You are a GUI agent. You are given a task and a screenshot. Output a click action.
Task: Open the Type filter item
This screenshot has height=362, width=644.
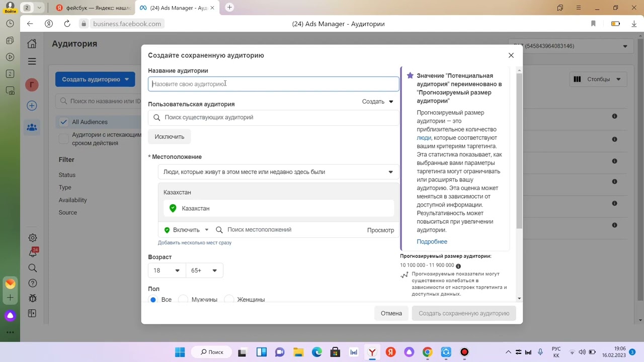click(65, 188)
